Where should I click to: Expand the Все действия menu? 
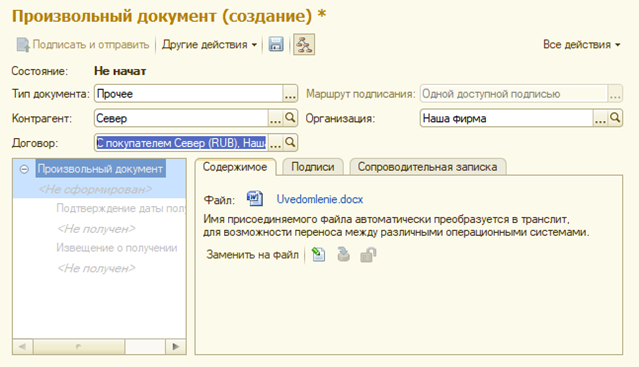[x=582, y=44]
